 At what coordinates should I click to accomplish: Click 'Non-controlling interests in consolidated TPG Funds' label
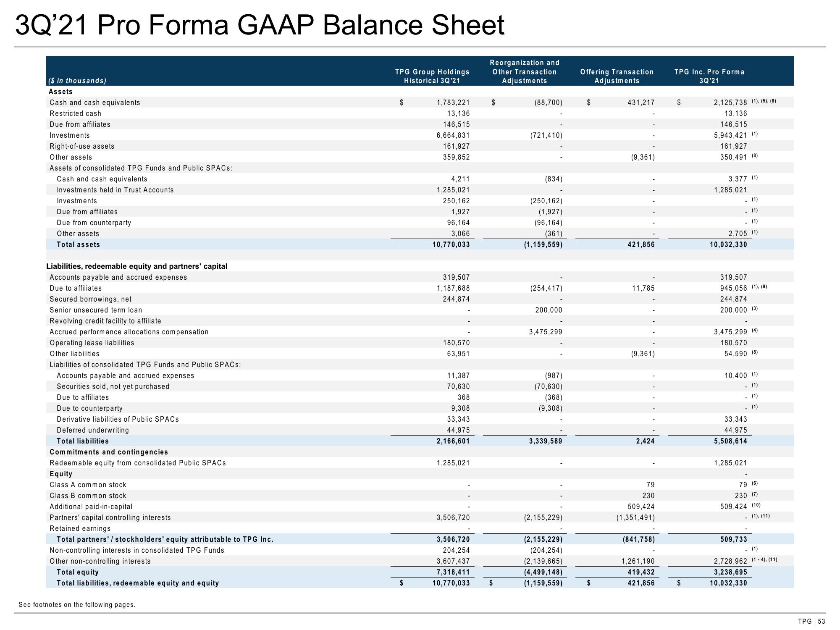137,550
